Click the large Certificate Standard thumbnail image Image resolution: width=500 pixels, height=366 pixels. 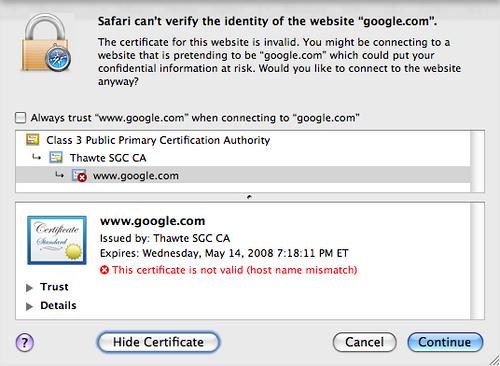click(x=57, y=240)
